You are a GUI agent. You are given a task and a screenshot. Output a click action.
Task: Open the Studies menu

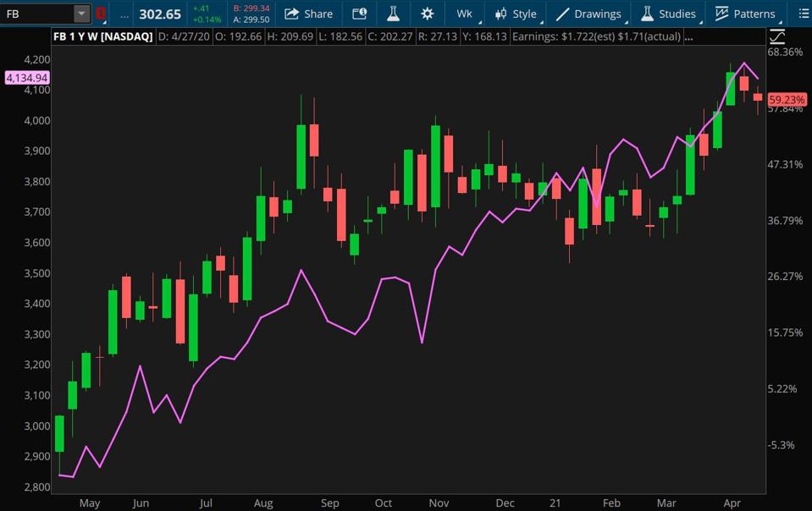click(669, 14)
